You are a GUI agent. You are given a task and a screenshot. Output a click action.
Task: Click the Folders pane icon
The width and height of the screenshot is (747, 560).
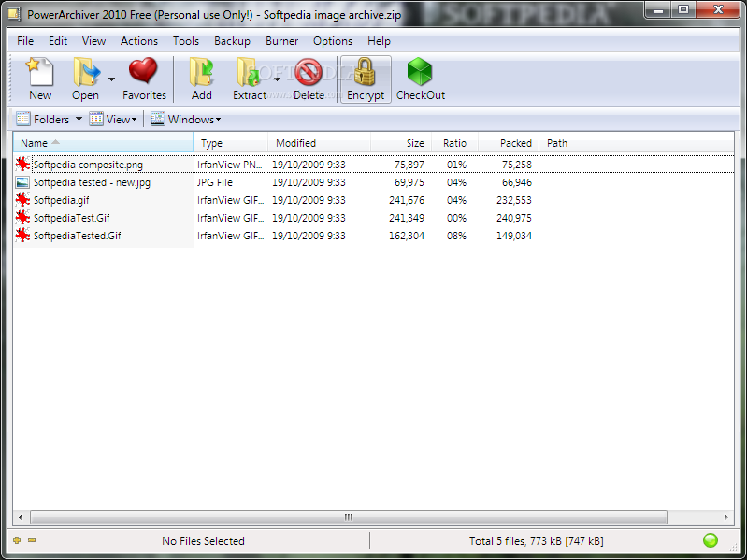click(x=22, y=119)
